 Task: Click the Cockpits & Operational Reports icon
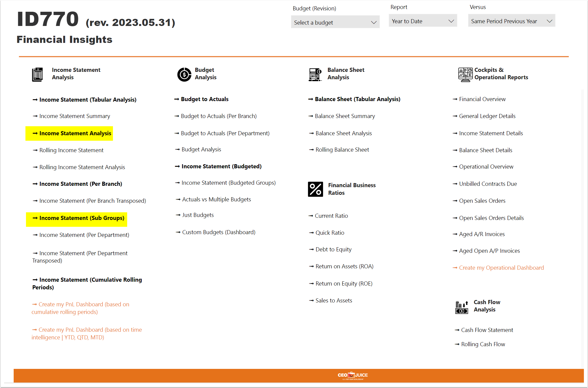click(x=465, y=75)
